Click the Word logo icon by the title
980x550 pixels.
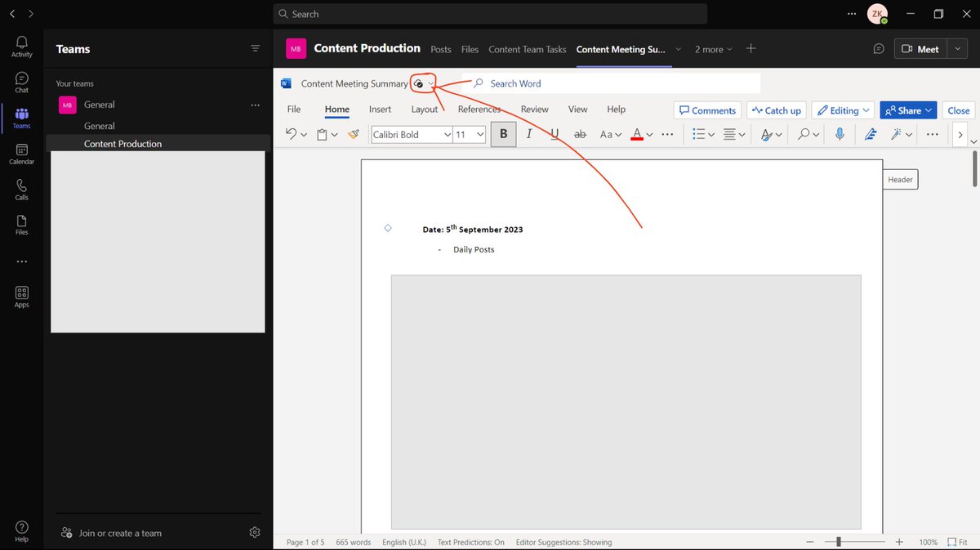(x=286, y=83)
